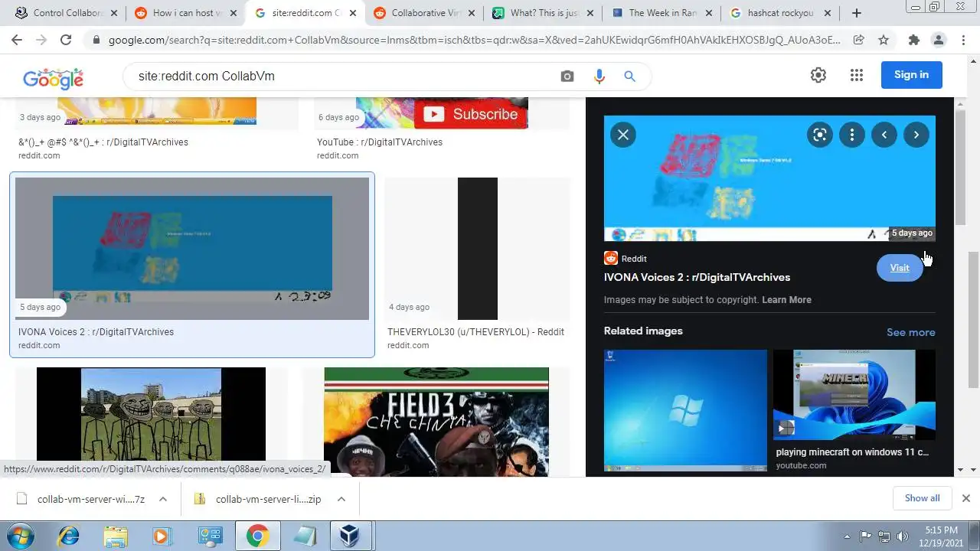Open Windows Media Player from taskbar
Image resolution: width=980 pixels, height=551 pixels.
[x=162, y=536]
